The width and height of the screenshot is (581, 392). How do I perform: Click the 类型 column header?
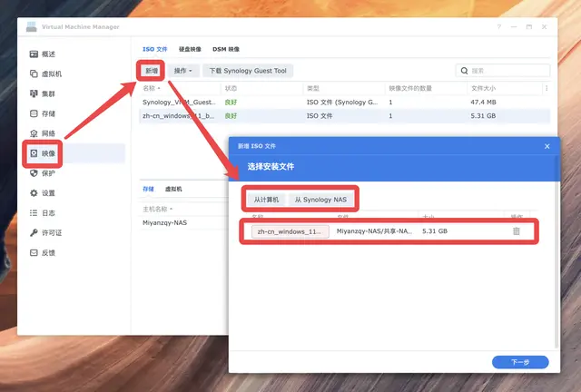point(312,88)
